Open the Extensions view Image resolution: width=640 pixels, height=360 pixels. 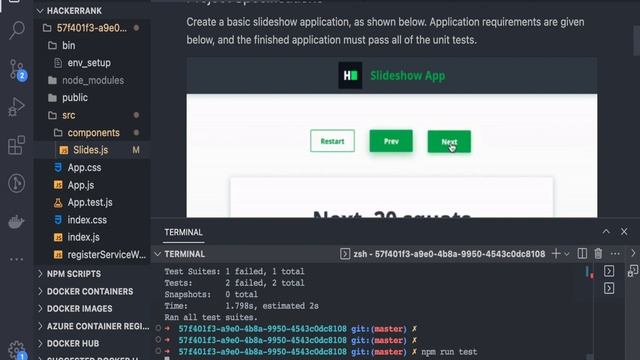16,145
